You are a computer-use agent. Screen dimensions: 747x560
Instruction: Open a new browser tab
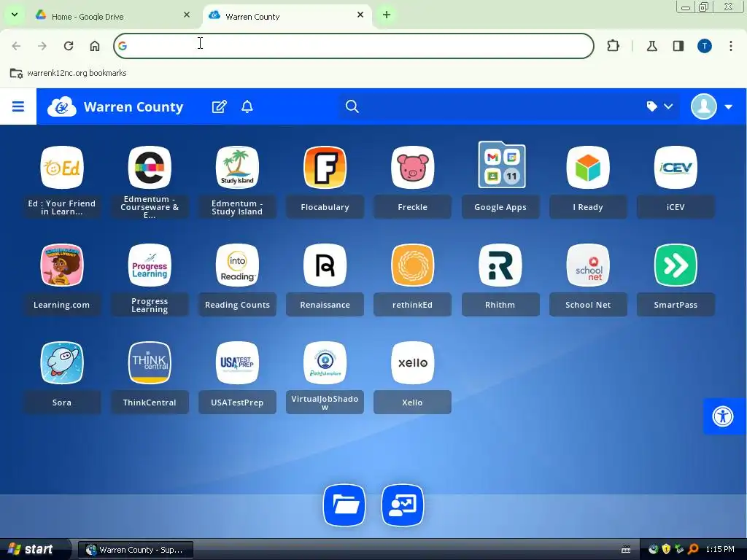(387, 15)
